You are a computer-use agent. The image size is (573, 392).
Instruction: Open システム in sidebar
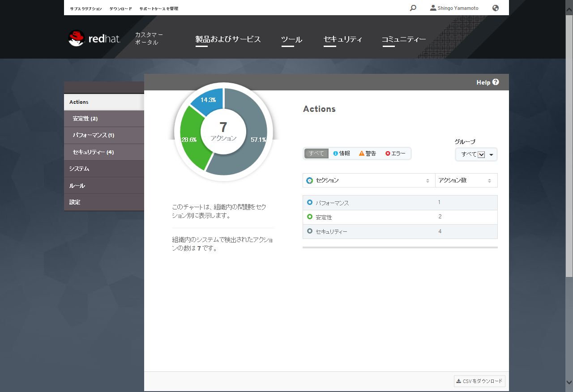[104, 169]
